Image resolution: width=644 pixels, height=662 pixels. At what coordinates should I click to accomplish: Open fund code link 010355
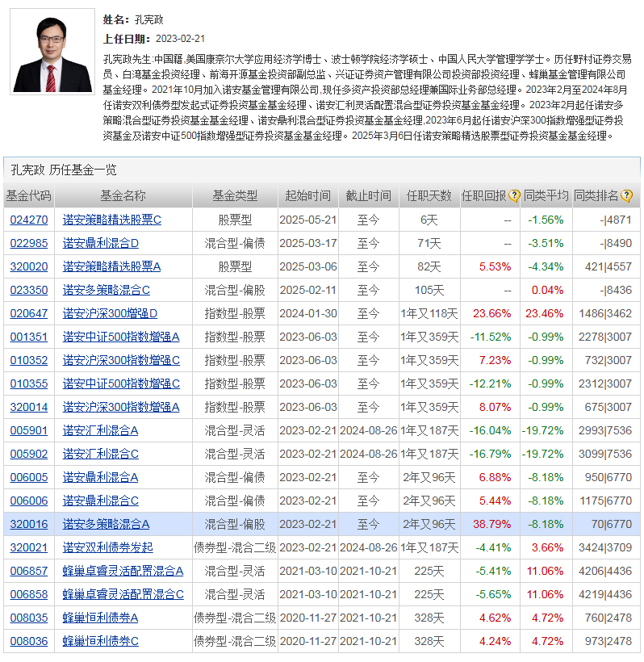coord(29,383)
